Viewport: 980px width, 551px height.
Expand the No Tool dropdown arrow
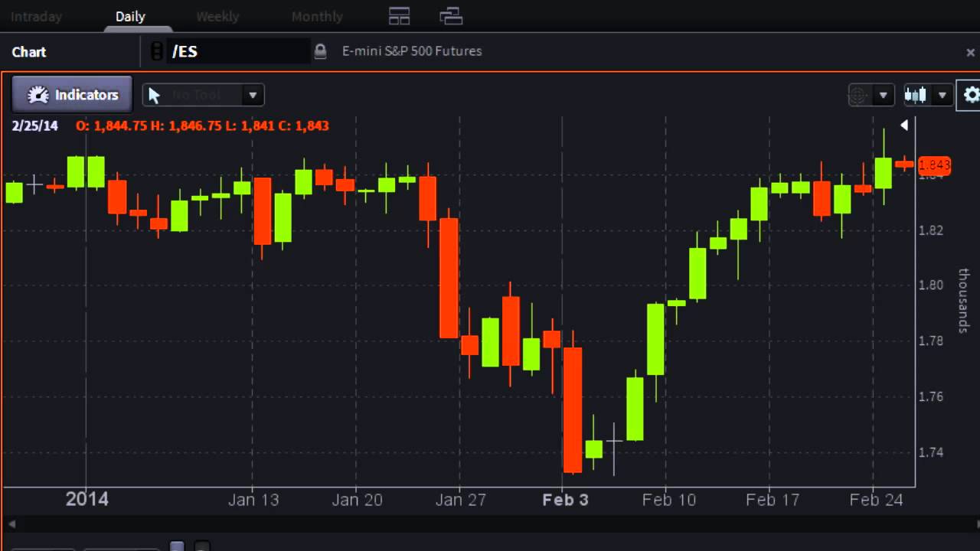[x=252, y=95]
